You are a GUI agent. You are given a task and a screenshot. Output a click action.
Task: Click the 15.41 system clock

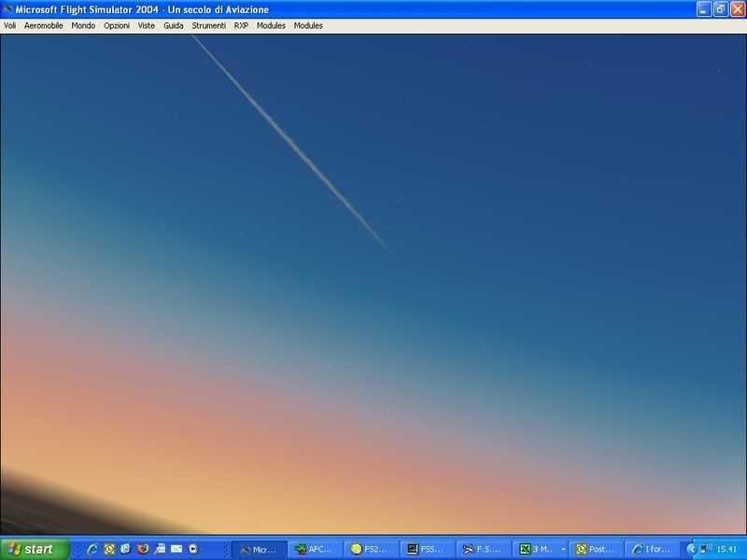coord(726,550)
